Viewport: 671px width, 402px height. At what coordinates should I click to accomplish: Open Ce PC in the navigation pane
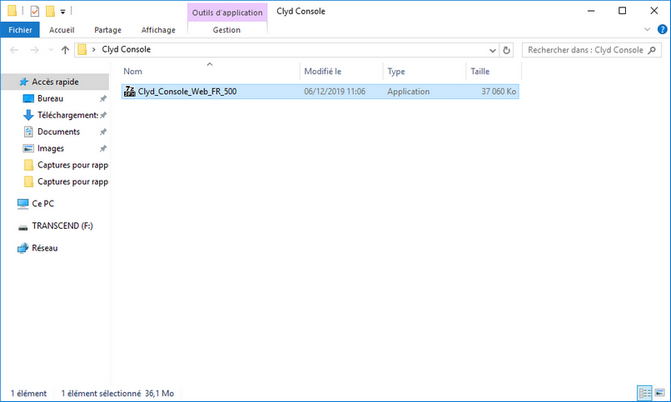coord(43,204)
